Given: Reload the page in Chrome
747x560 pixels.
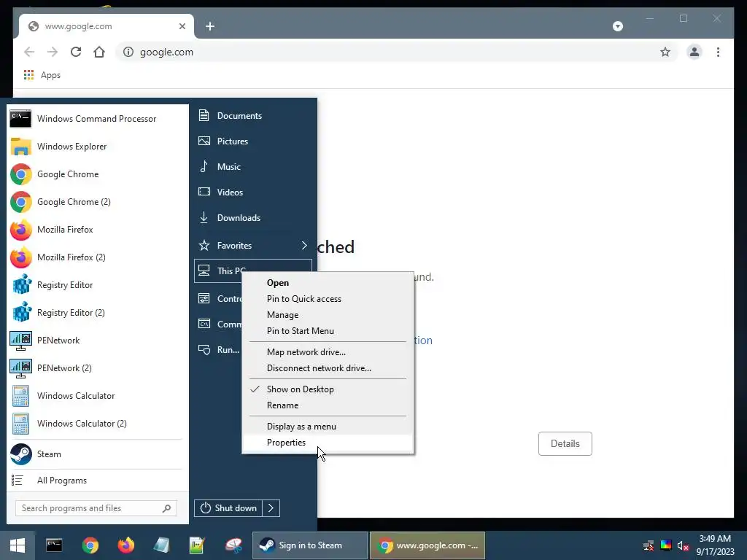Looking at the screenshot, I should click(76, 52).
